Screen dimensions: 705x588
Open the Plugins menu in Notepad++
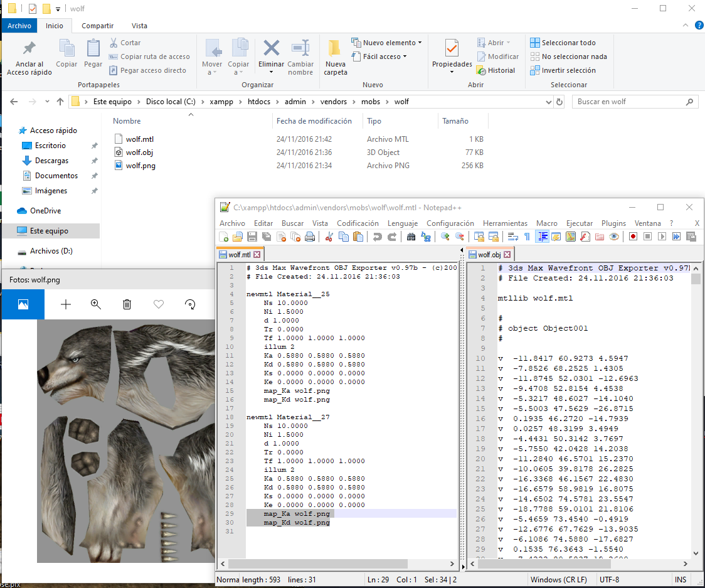(x=613, y=223)
